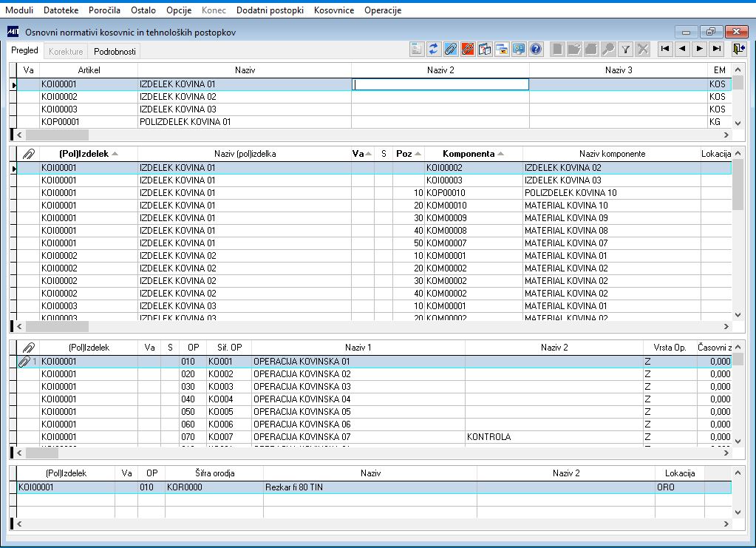The width and height of the screenshot is (756, 548).
Task: Click the next record arrow icon
Action: point(700,49)
